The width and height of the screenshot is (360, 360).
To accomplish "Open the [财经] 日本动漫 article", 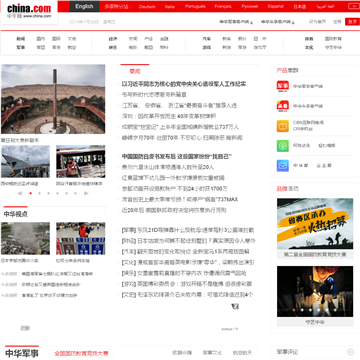I will (189, 241).
